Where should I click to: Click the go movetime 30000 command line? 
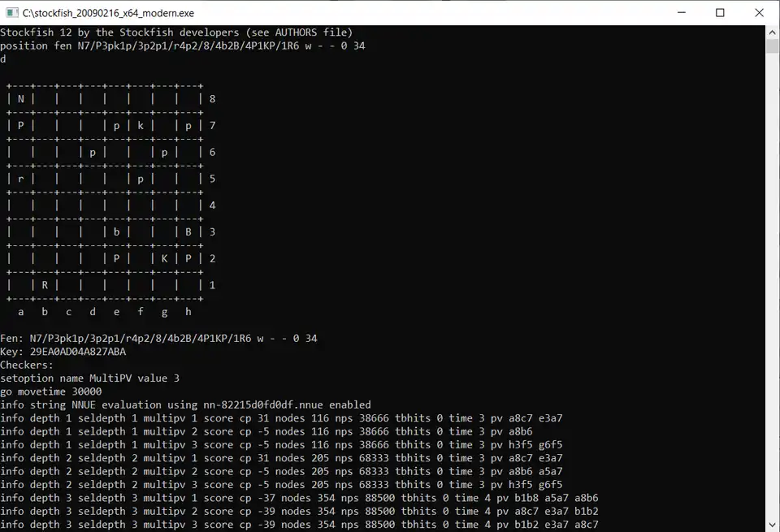point(53,391)
